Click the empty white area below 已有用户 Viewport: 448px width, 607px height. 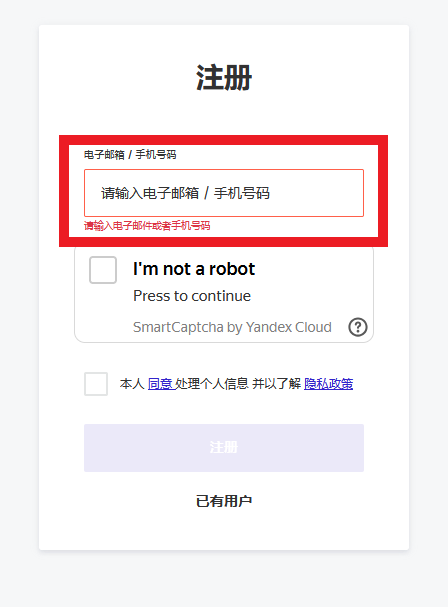[224, 530]
